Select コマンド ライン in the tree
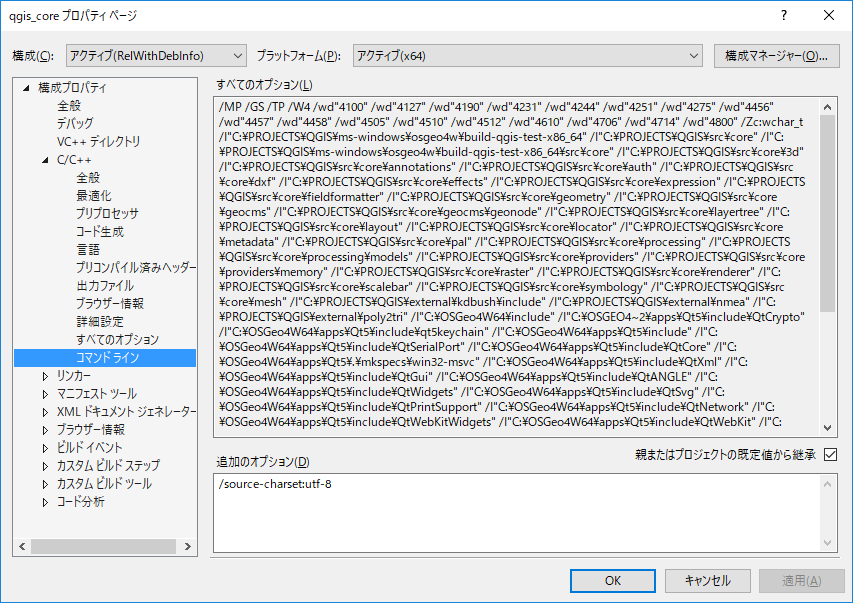This screenshot has width=853, height=603. click(x=107, y=358)
